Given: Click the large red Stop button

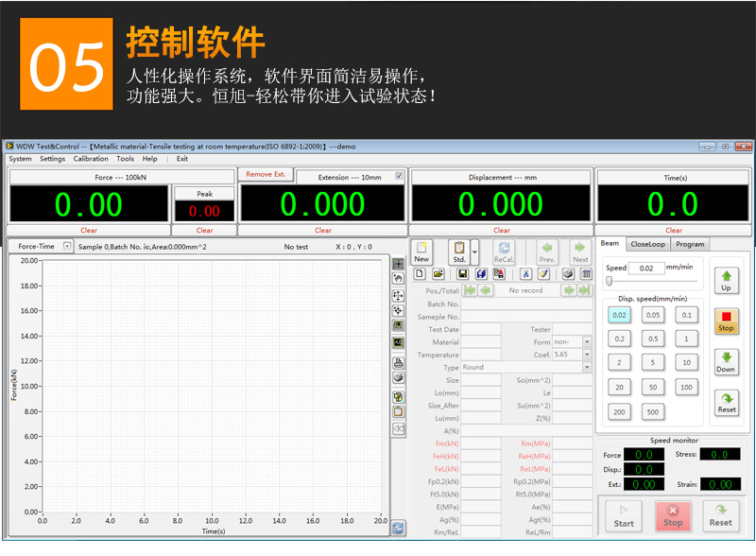Looking at the screenshot, I should pyautogui.click(x=673, y=516).
